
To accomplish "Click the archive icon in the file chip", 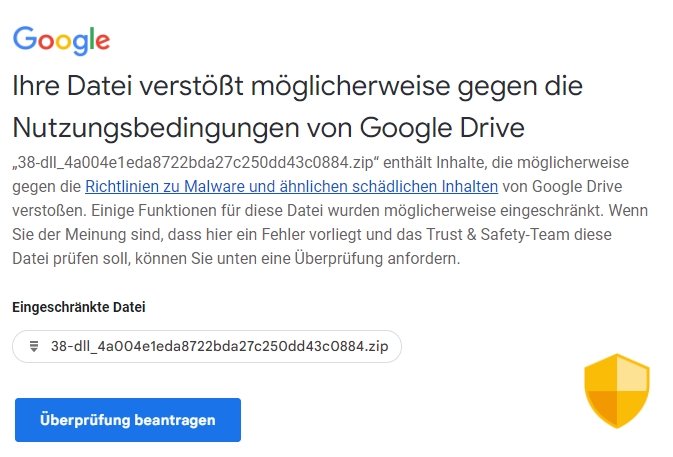I will click(34, 346).
